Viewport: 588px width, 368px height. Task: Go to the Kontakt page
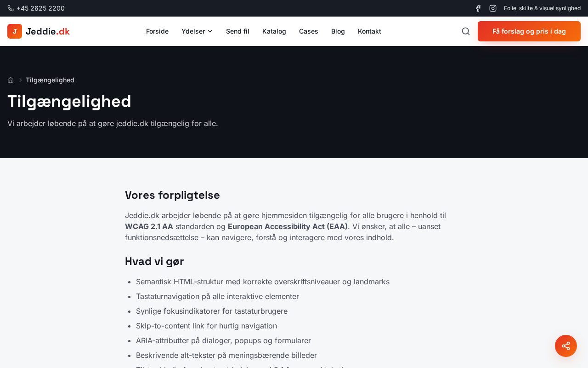(x=369, y=31)
